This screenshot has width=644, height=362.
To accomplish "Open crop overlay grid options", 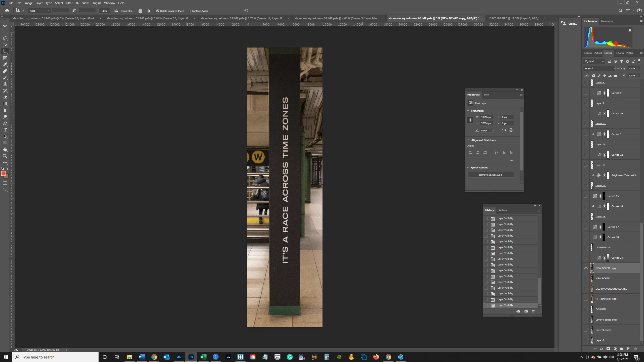I will pyautogui.click(x=140, y=11).
